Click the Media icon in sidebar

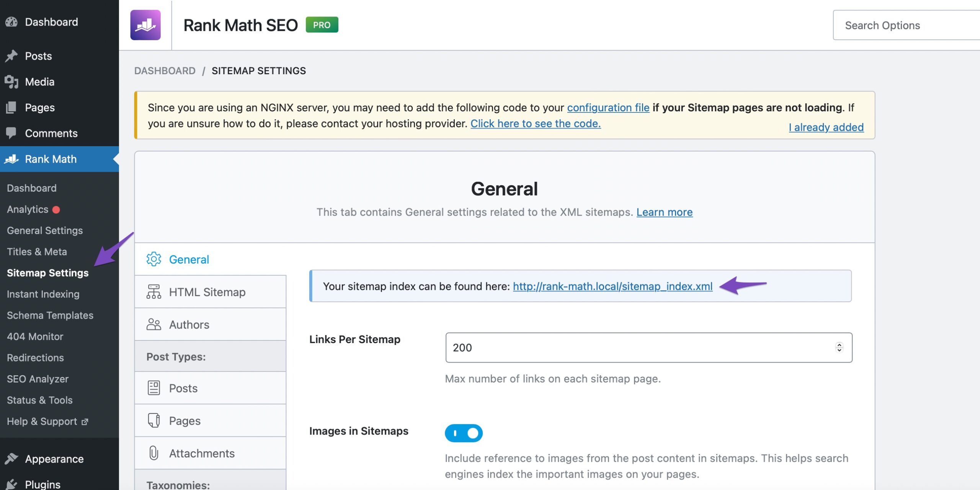(x=11, y=81)
